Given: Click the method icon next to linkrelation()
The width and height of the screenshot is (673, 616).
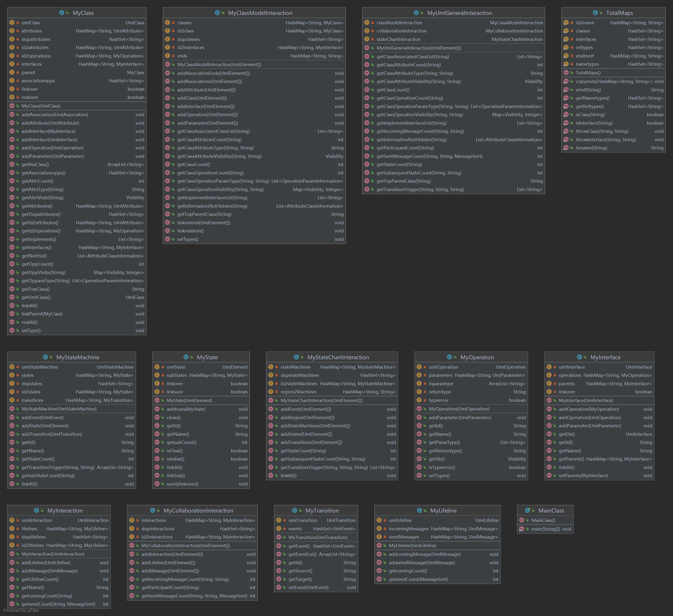Looking at the screenshot, I should tap(168, 231).
